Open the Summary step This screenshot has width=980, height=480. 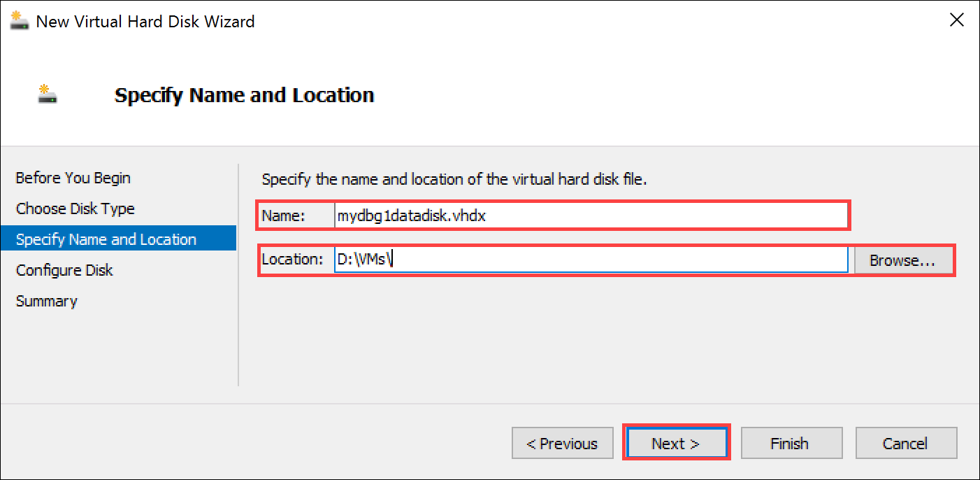click(46, 301)
